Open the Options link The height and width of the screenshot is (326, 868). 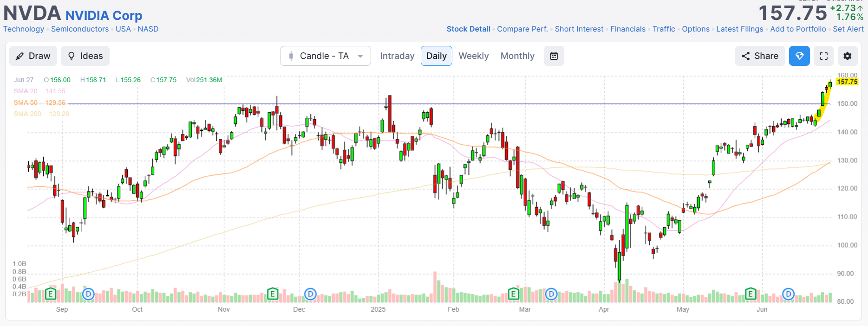tap(696, 29)
